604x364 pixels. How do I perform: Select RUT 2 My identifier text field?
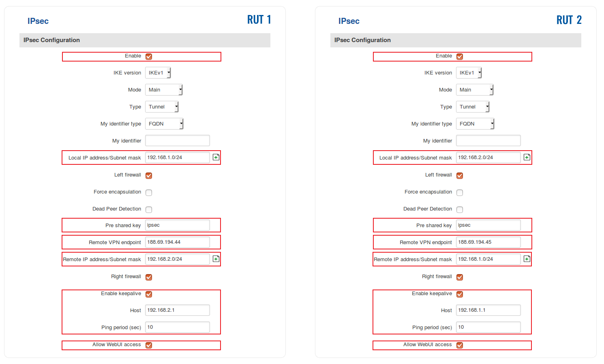coord(488,140)
